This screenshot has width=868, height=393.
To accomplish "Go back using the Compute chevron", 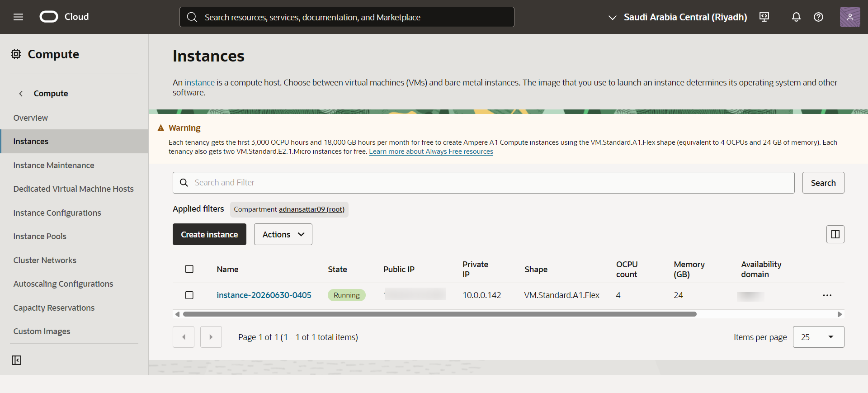I will (21, 94).
